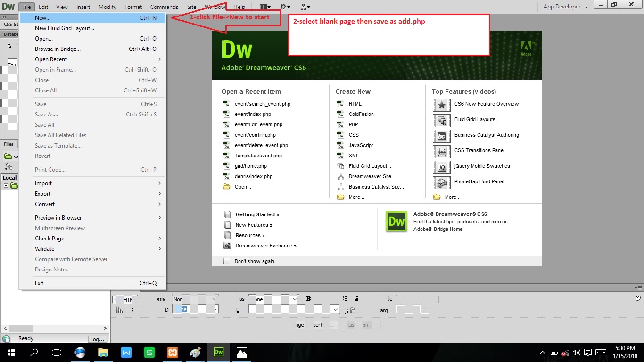Open the Edit menu
Image resolution: width=644 pixels, height=362 pixels.
tap(43, 7)
